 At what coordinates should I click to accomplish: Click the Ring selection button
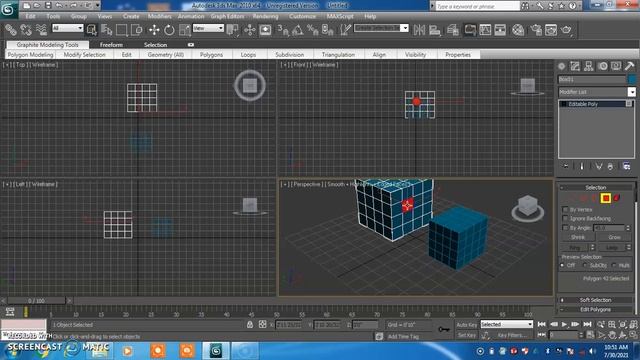click(574, 247)
